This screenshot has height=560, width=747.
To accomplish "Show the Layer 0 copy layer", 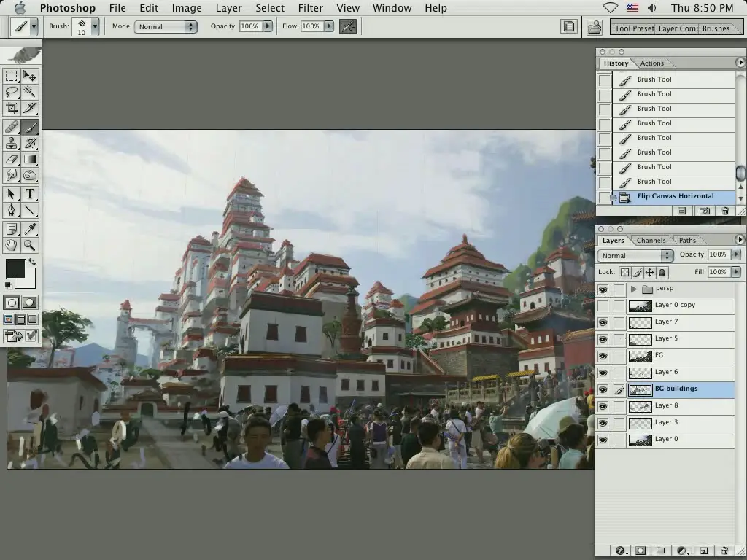I will click(603, 306).
